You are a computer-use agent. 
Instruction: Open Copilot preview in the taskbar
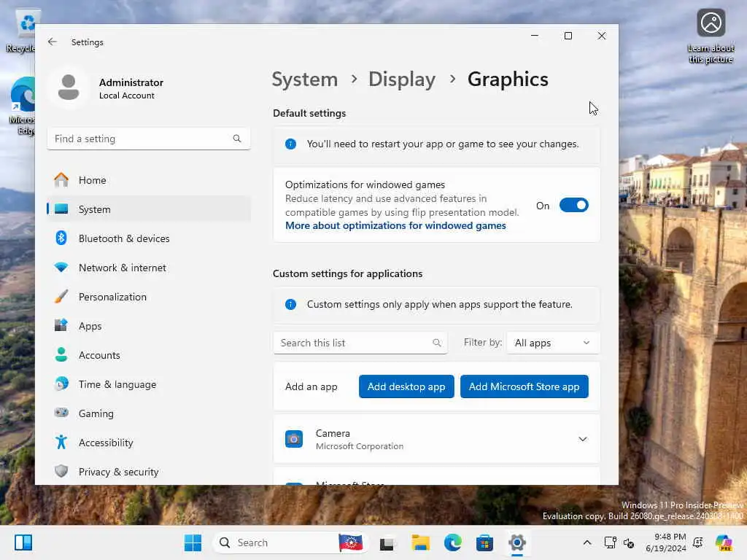pyautogui.click(x=724, y=542)
